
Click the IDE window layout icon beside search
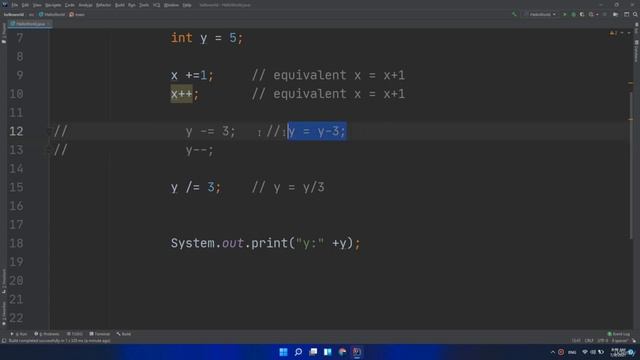tap(627, 14)
